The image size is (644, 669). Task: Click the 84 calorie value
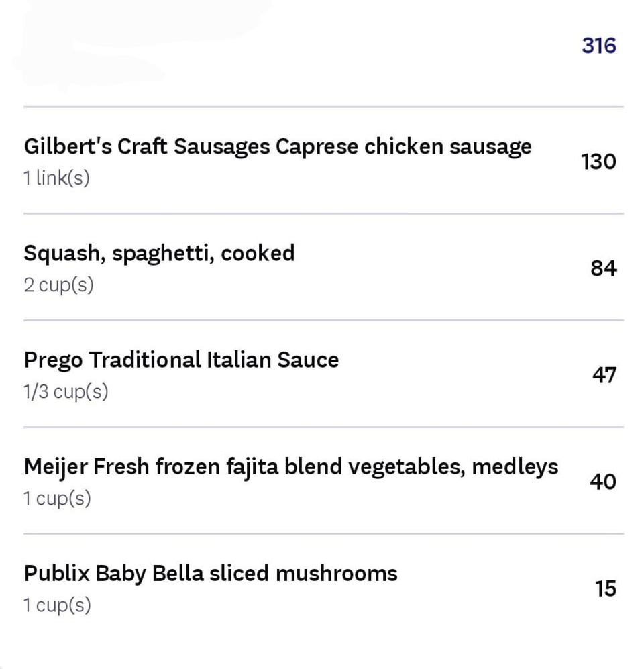(x=603, y=268)
